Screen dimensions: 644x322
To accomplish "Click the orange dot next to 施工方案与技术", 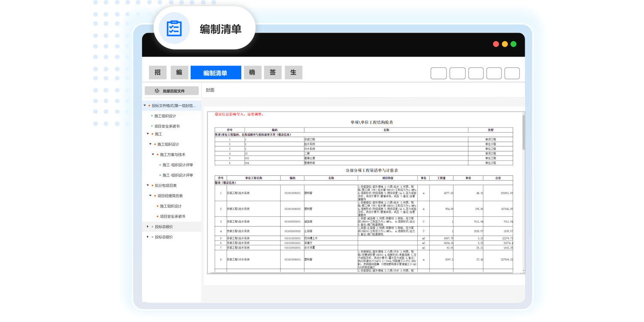I will 157,155.
